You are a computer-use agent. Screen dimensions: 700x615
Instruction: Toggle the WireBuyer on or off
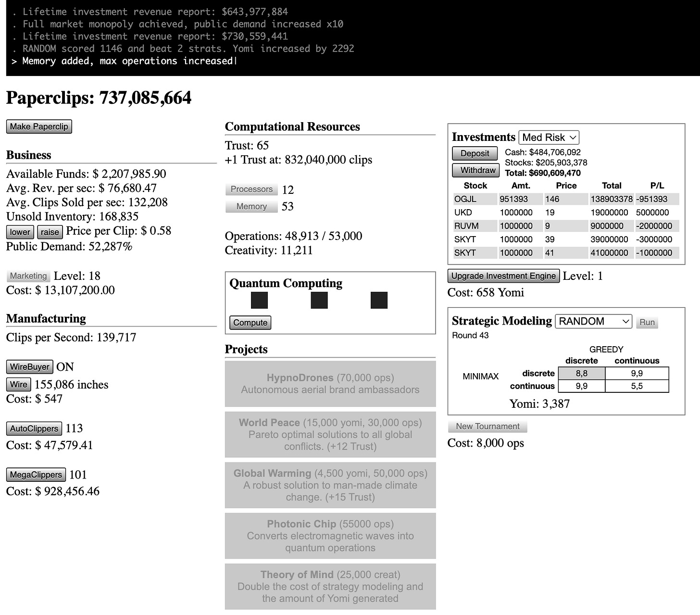click(x=30, y=367)
